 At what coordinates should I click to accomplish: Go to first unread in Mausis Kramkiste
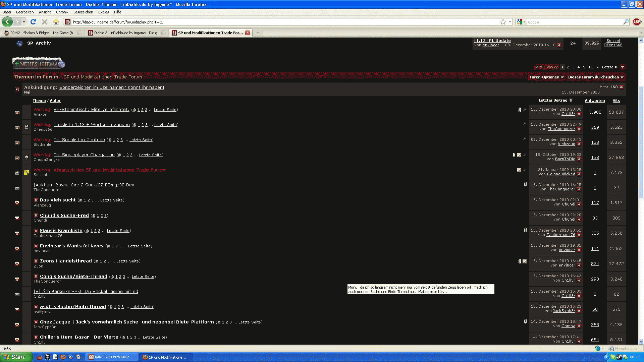(x=36, y=231)
